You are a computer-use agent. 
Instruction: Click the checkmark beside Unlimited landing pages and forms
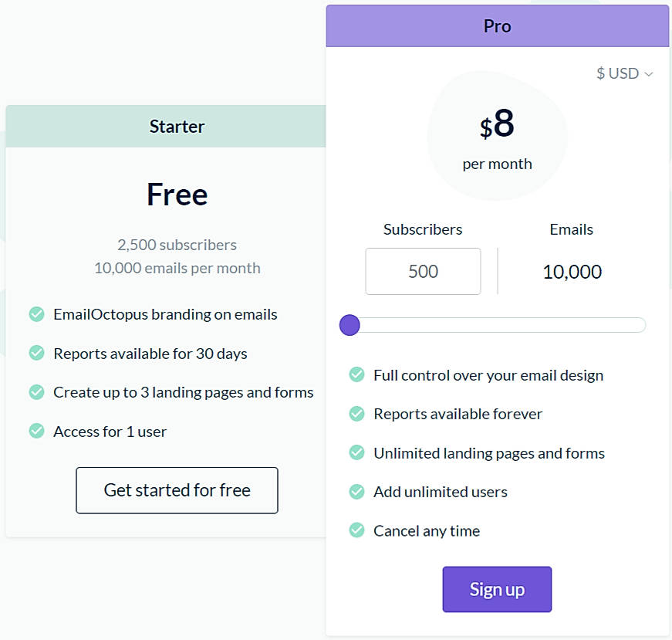pos(356,452)
